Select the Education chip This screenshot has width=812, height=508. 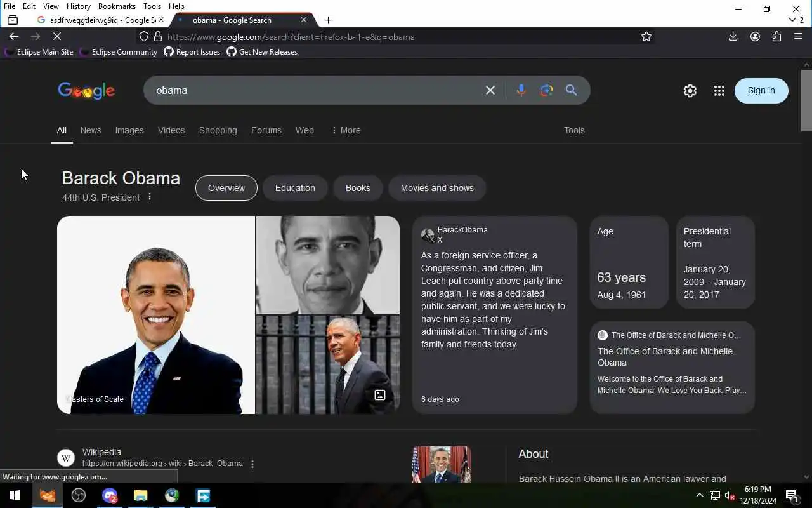[295, 188]
